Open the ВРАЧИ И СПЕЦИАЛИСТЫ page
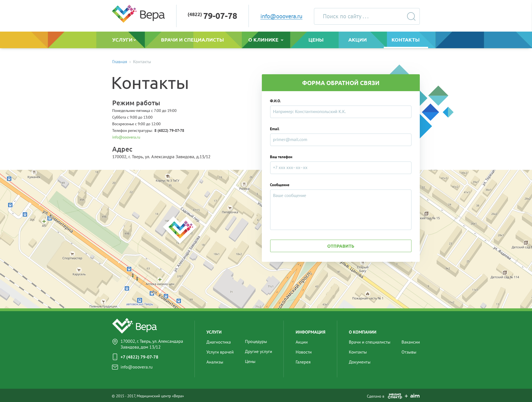 pyautogui.click(x=192, y=40)
